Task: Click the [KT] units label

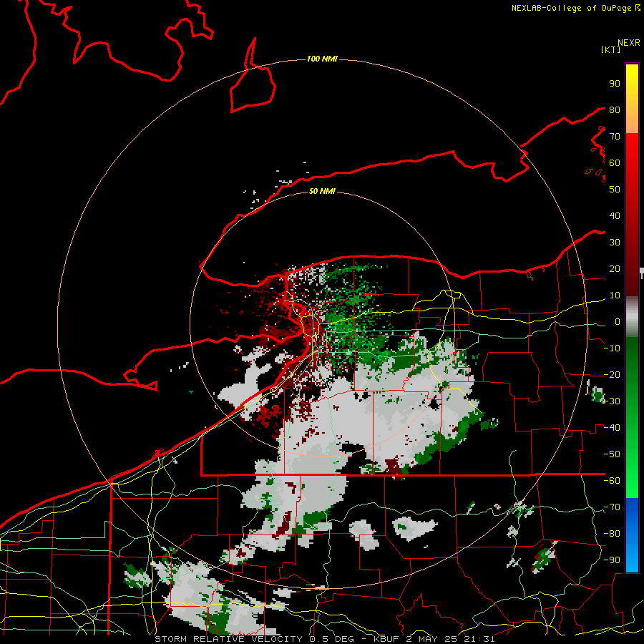Action: click(611, 49)
